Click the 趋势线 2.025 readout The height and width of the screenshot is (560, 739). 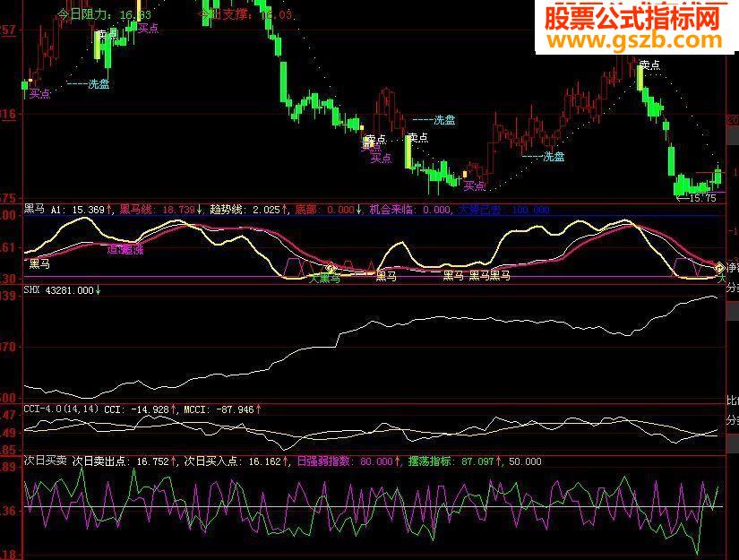click(x=248, y=210)
